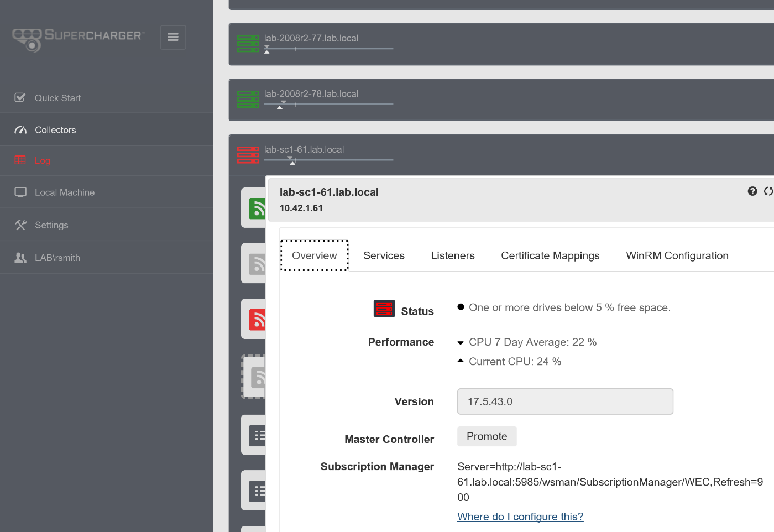
Task: Open the 'Where do I configure this?' link
Action: pos(520,517)
